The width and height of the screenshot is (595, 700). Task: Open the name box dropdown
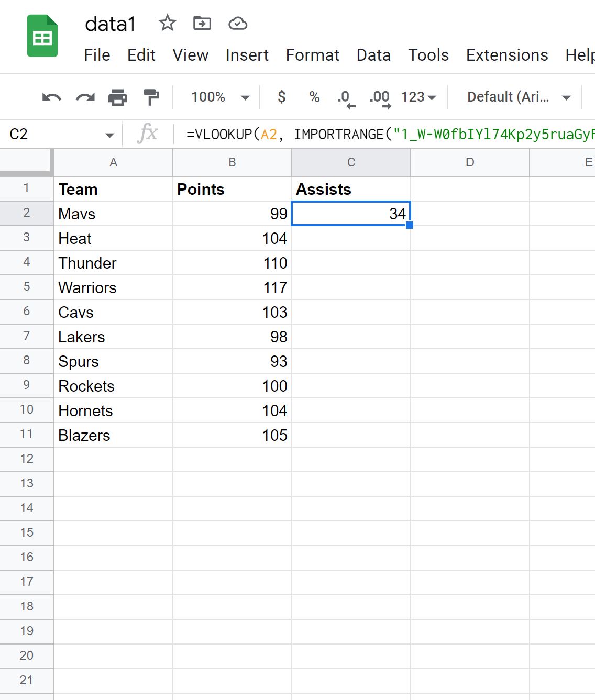tap(109, 135)
